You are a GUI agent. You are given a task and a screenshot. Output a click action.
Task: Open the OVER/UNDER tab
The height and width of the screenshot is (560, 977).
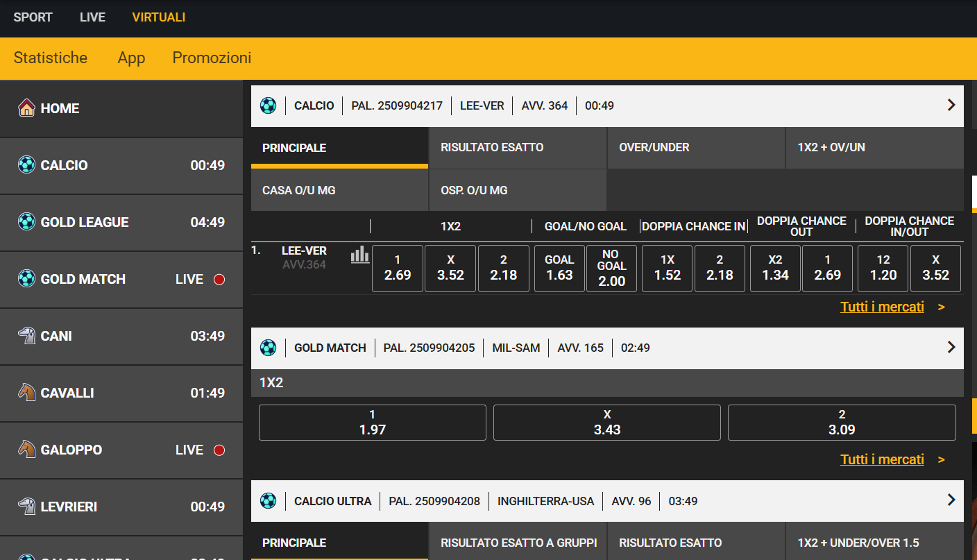(696, 148)
